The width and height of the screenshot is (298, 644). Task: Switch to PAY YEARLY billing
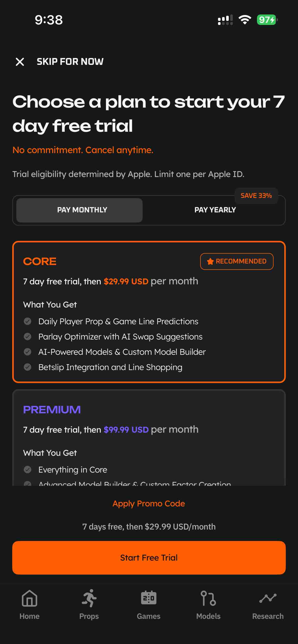coord(215,210)
